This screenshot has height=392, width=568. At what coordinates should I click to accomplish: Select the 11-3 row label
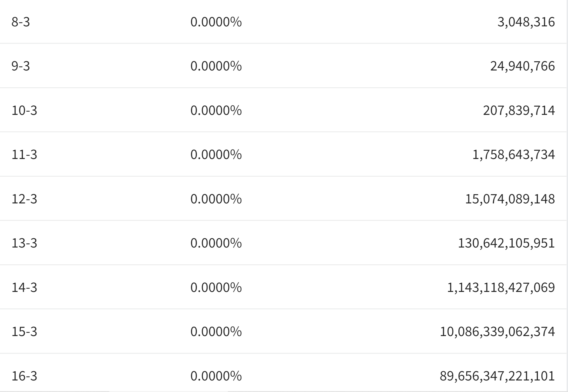click(x=24, y=155)
